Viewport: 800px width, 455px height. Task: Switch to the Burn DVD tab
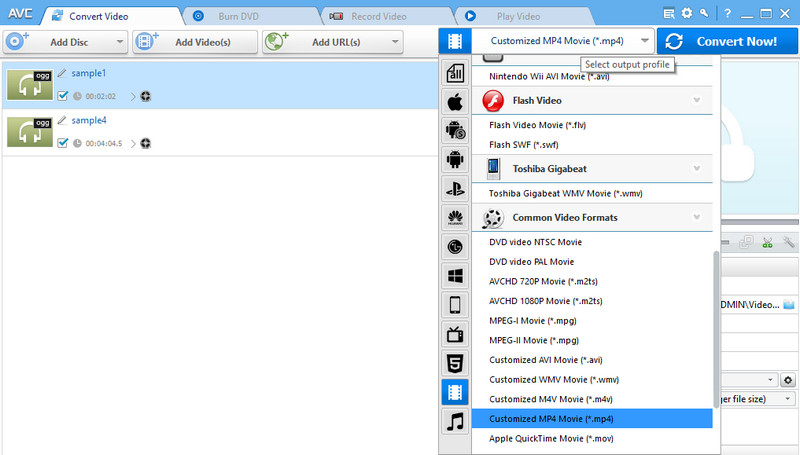point(239,16)
